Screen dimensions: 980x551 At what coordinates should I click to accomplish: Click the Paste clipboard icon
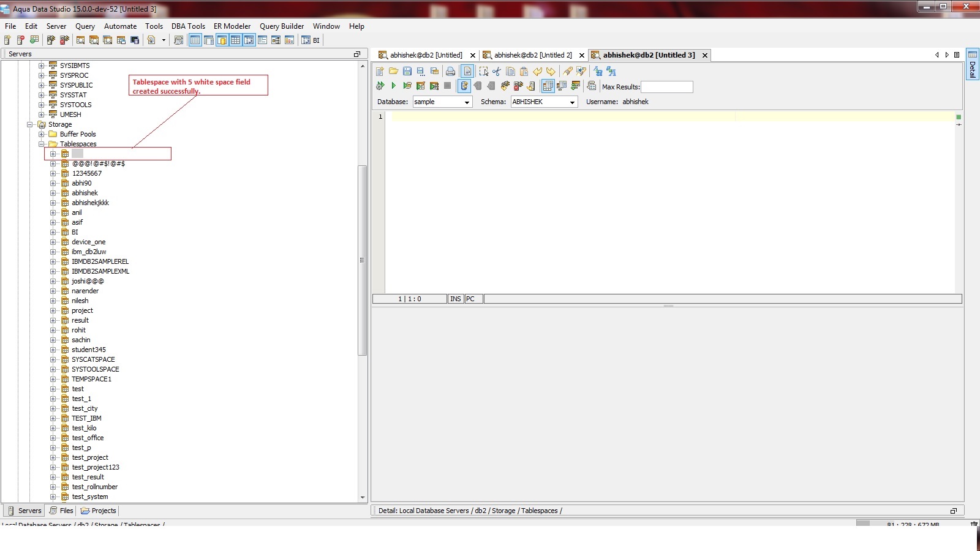click(524, 72)
